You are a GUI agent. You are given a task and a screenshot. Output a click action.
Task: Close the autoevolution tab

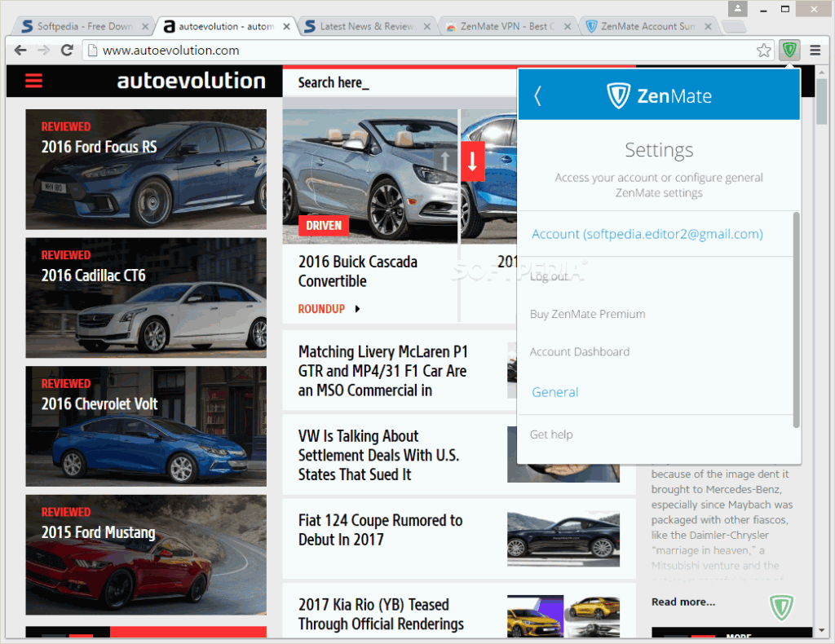click(x=286, y=26)
